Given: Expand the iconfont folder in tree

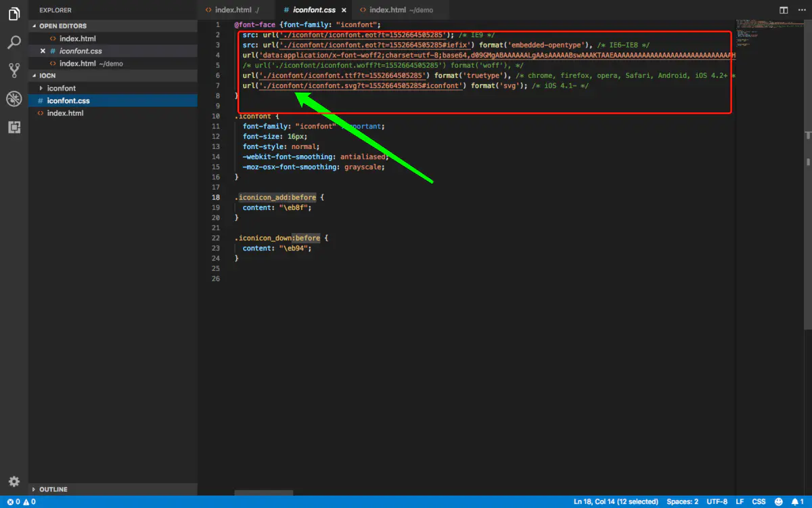Looking at the screenshot, I should [x=62, y=88].
